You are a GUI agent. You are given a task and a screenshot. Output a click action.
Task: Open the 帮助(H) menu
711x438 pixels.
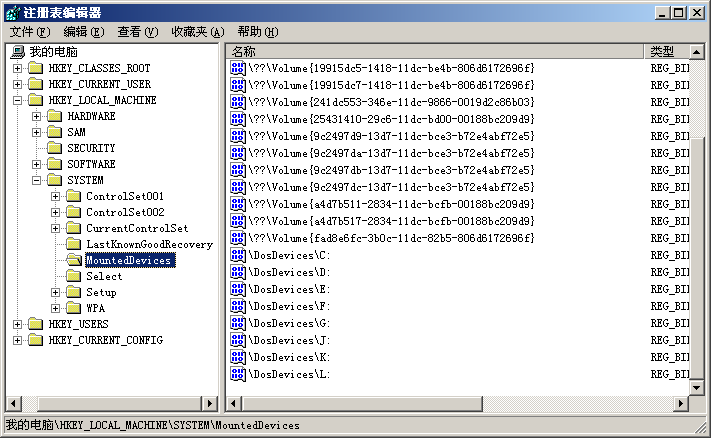[x=258, y=32]
